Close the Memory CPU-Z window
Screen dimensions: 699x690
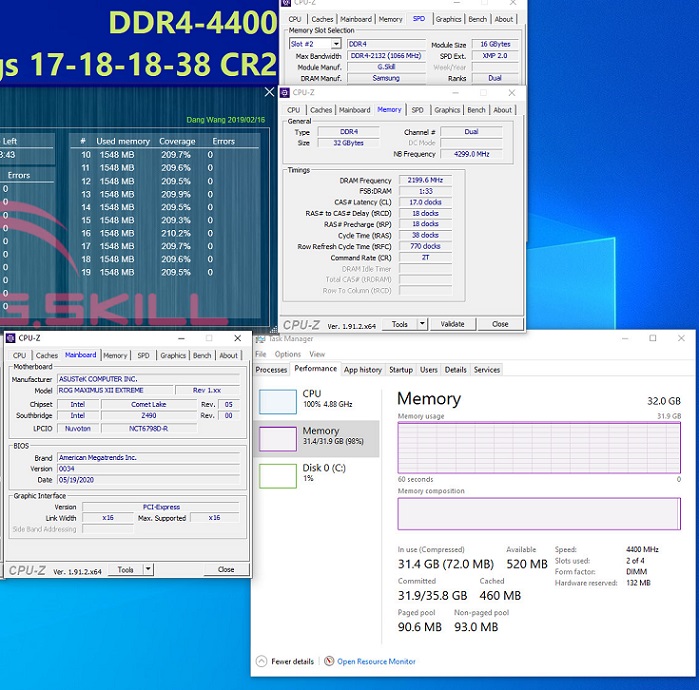tap(512, 93)
